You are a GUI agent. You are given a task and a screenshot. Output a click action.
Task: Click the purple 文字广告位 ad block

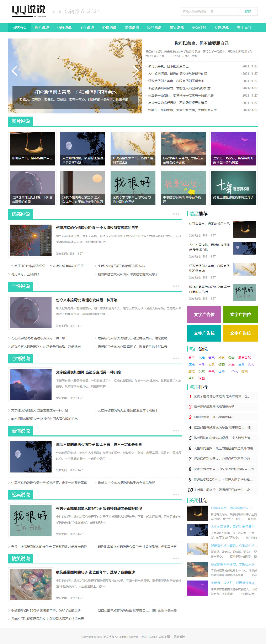pyautogui.click(x=204, y=315)
